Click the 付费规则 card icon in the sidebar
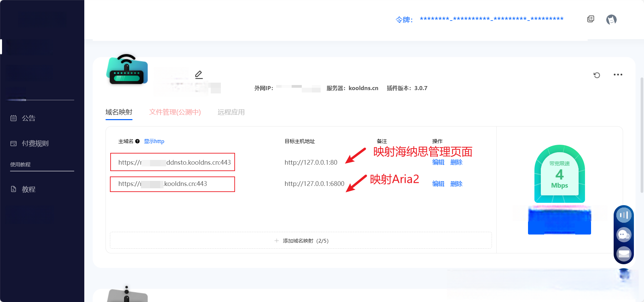Image resolution: width=644 pixels, height=302 pixels. click(13, 143)
